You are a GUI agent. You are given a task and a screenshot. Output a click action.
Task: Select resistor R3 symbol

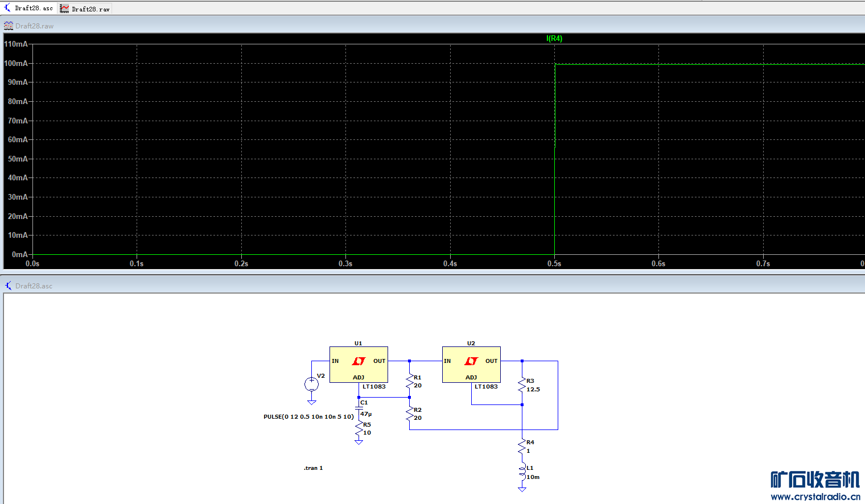click(x=522, y=385)
